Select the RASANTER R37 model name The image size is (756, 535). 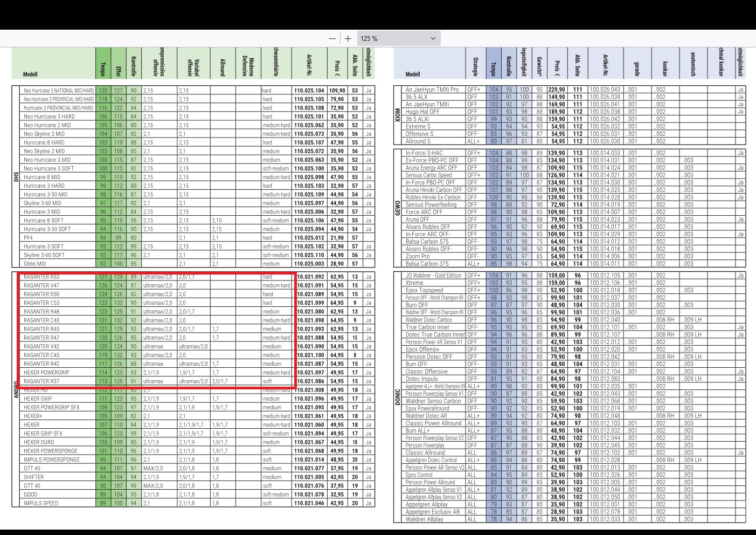(x=41, y=381)
